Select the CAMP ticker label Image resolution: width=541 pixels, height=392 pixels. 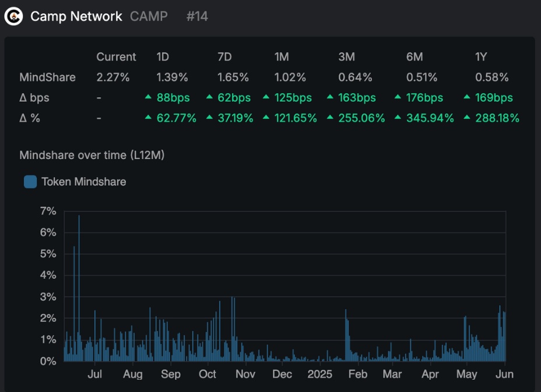tap(149, 16)
